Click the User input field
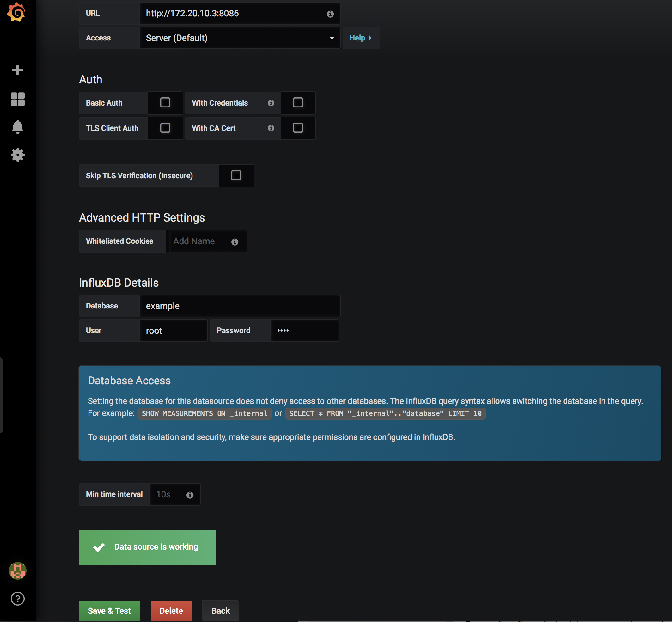 coord(173,331)
